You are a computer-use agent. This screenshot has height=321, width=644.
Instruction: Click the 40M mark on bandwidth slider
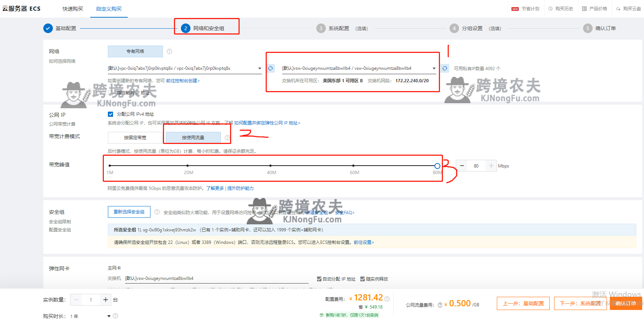(270, 166)
